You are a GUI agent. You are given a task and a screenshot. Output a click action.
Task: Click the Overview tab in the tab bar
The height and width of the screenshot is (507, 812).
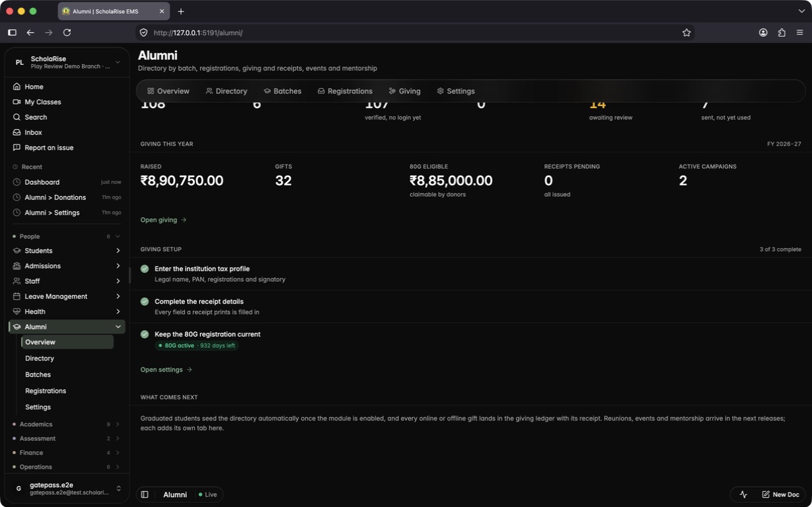pyautogui.click(x=168, y=91)
